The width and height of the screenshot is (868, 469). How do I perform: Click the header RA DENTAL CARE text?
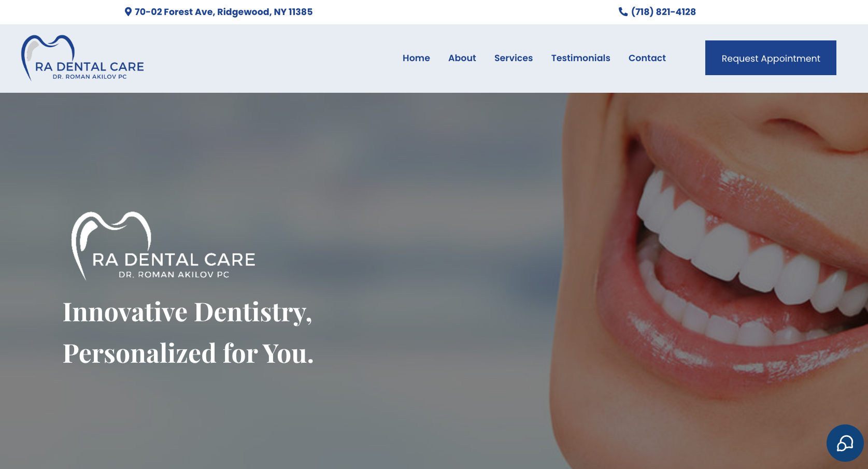[90, 67]
